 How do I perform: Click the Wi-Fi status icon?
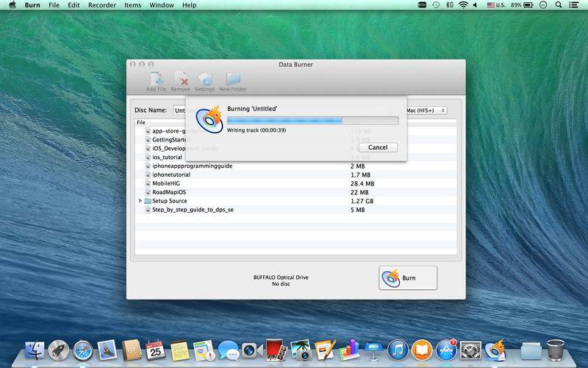(463, 5)
